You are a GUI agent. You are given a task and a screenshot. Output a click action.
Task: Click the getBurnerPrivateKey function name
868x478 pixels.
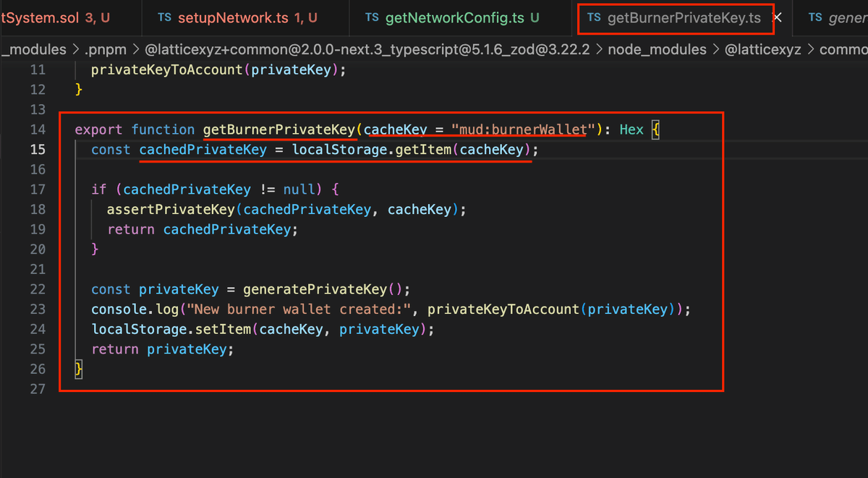(x=279, y=129)
